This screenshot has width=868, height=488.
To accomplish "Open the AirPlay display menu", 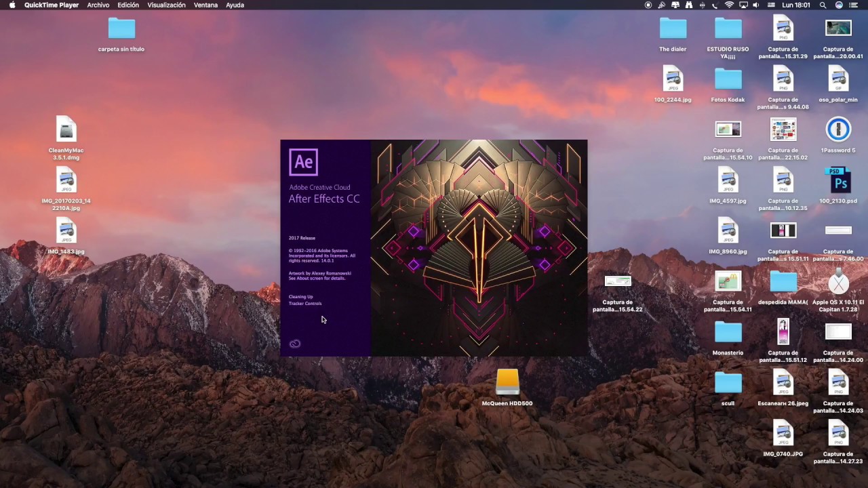I will (x=743, y=5).
